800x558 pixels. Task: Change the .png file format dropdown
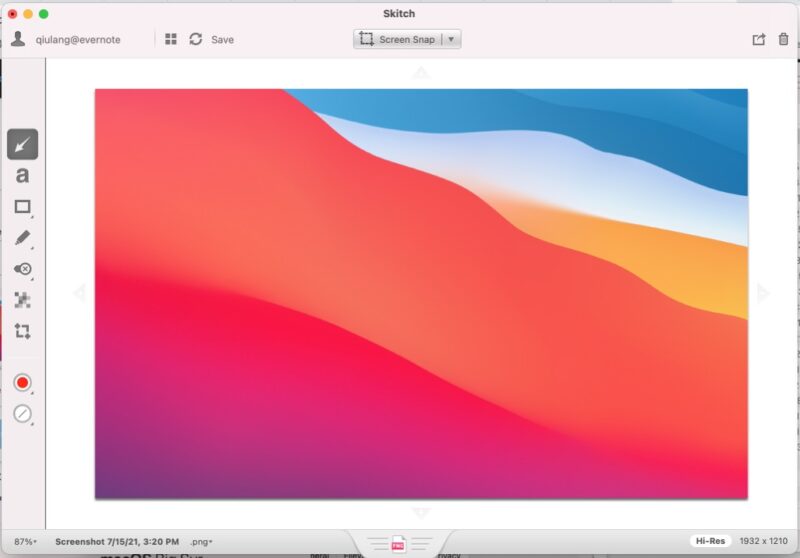[201, 541]
